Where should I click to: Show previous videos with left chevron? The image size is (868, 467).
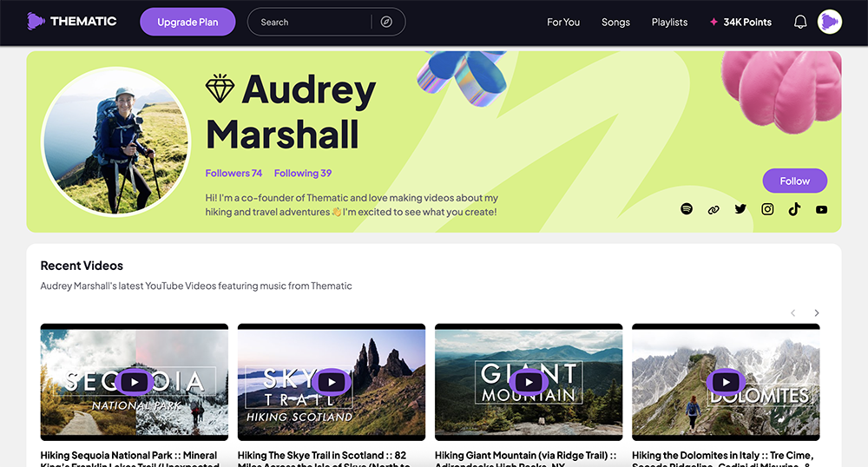792,312
